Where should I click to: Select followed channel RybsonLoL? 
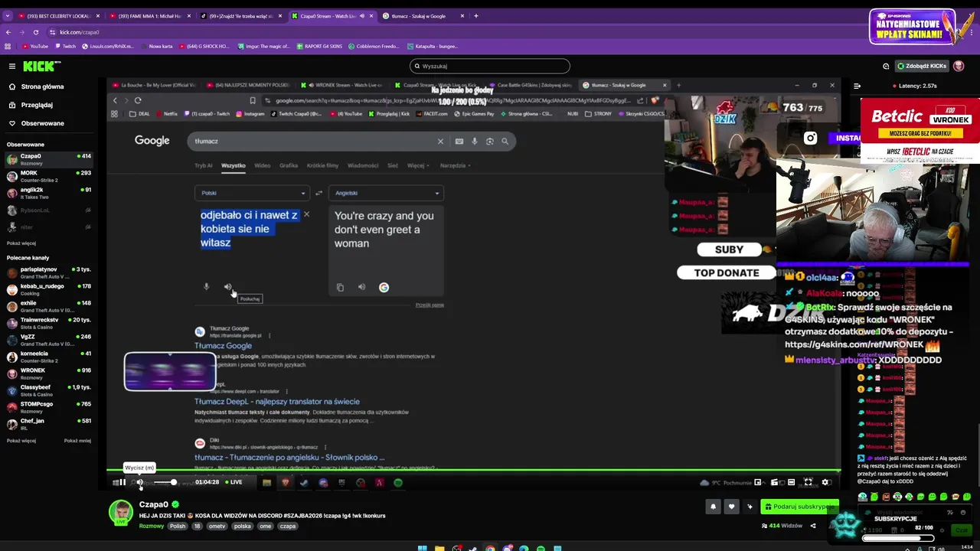point(49,210)
